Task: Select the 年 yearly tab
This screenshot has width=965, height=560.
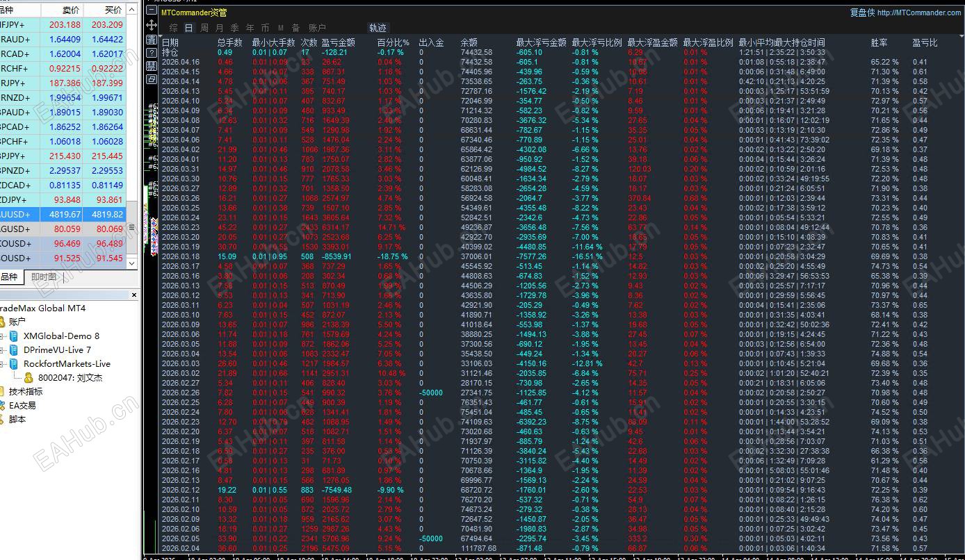Action: click(x=250, y=28)
